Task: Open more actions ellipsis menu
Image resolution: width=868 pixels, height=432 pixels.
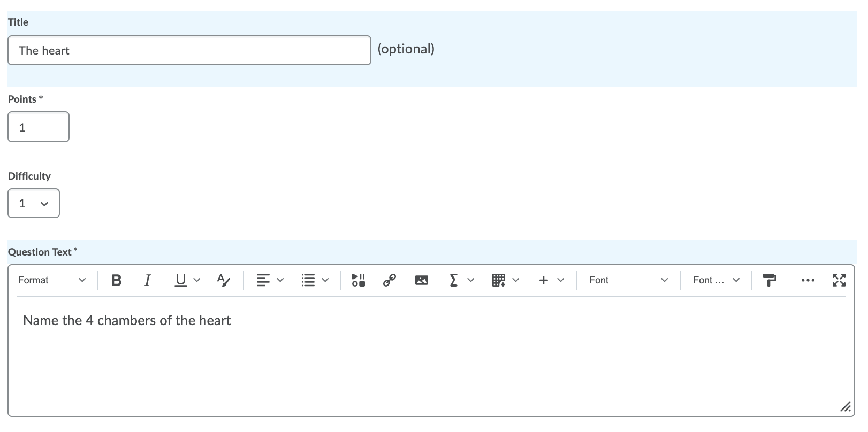Action: pyautogui.click(x=808, y=280)
